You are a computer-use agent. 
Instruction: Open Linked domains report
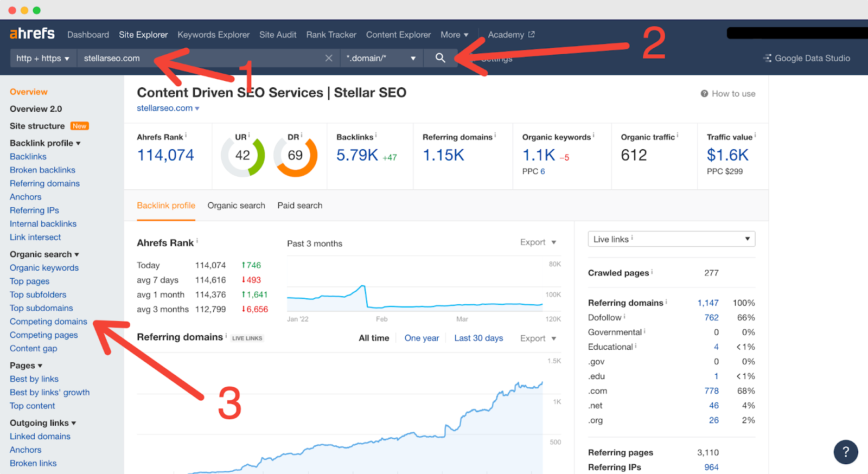(x=40, y=437)
